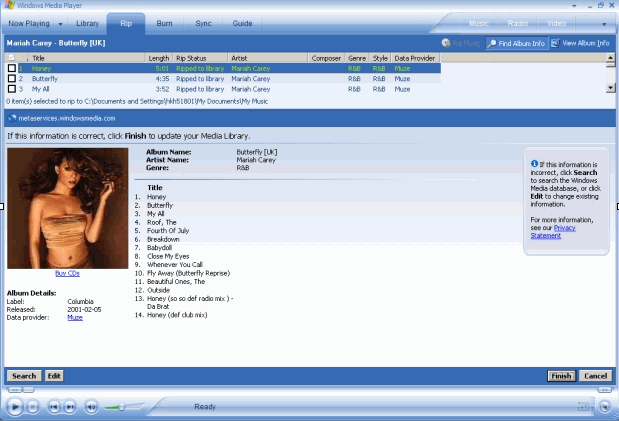Open the title bar menu dropdown arrow
Screen dimensions: 619x421
point(574,6)
